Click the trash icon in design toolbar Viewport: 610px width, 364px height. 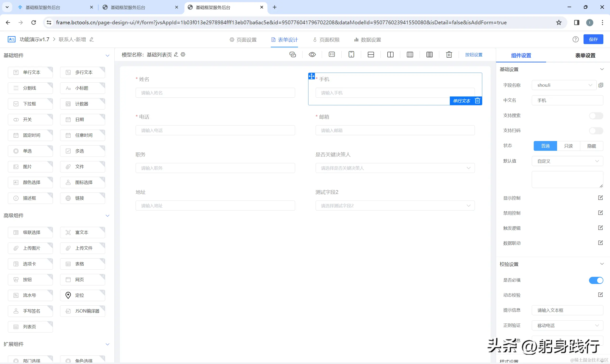[449, 55]
